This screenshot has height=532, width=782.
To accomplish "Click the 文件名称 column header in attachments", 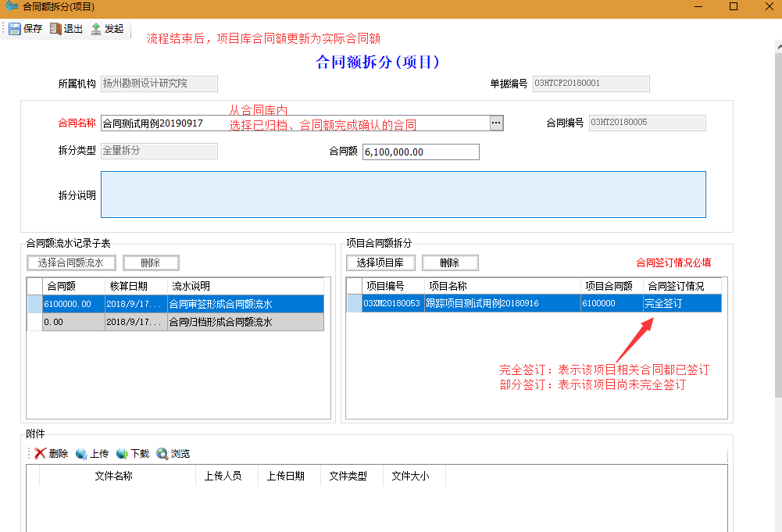I will [x=113, y=476].
